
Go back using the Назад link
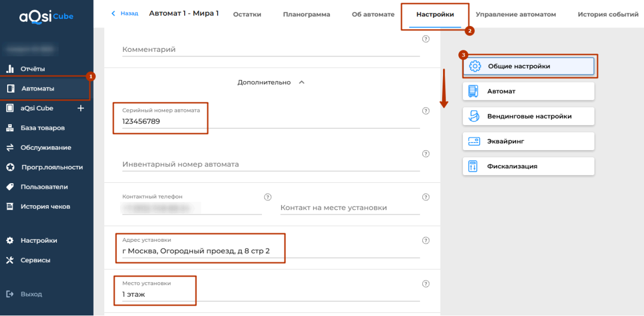tap(125, 14)
